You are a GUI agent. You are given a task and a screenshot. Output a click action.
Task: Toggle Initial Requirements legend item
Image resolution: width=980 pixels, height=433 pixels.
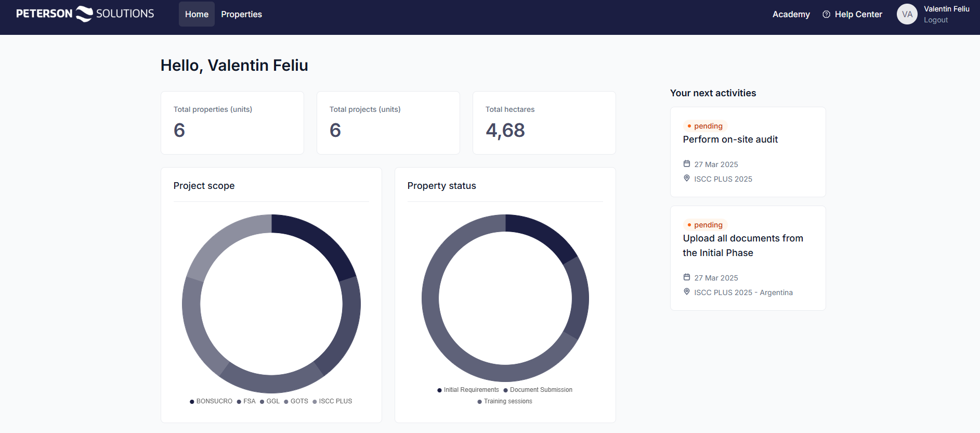coord(468,390)
